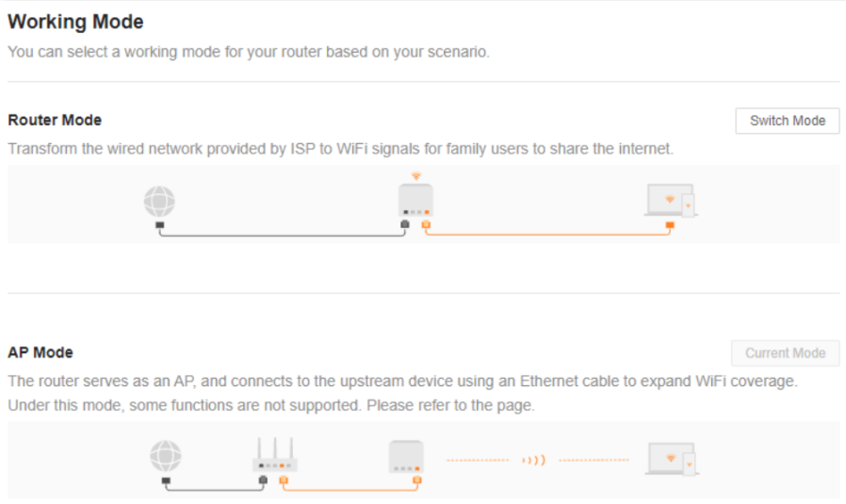Click the internet globe icon in AP Mode diagram

165,457
